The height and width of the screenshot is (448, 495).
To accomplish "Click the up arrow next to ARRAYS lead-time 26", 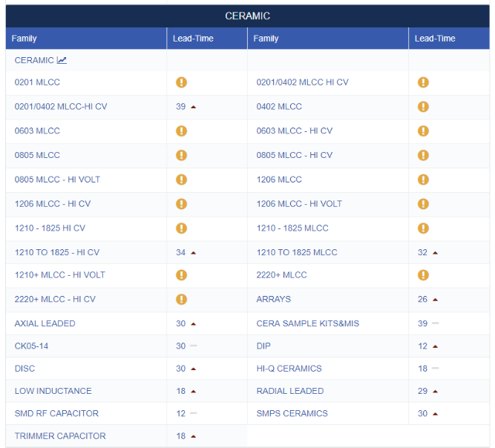I will pos(435,300).
